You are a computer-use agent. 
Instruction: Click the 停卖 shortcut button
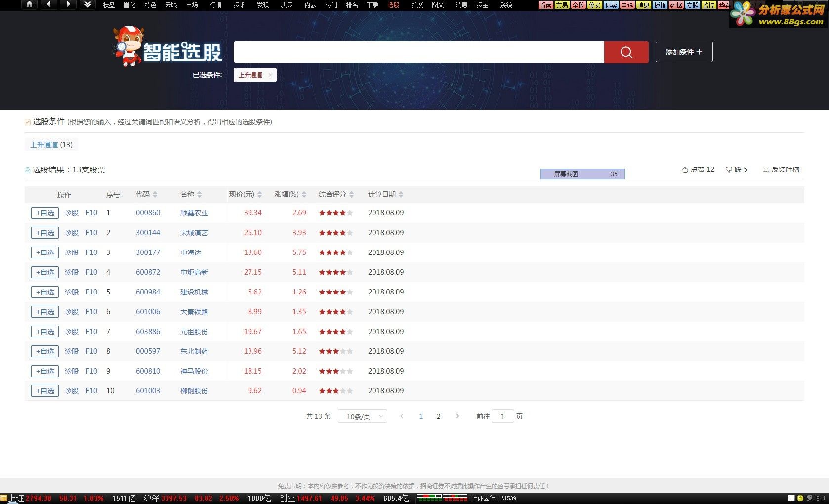pyautogui.click(x=611, y=5)
